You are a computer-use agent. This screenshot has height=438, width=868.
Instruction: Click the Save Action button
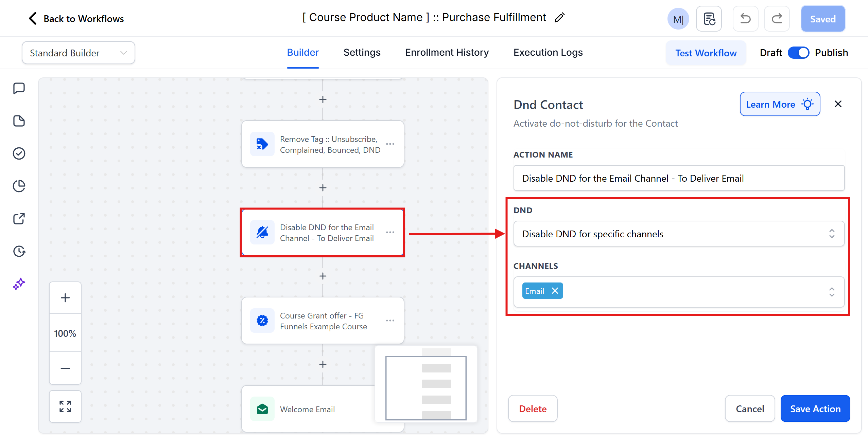[815, 408]
